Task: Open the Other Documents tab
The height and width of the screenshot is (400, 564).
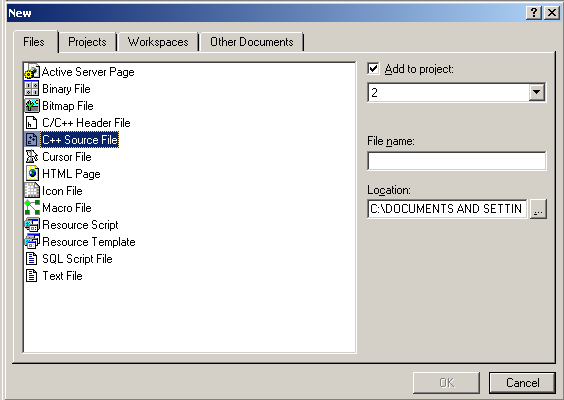Action: 252,42
